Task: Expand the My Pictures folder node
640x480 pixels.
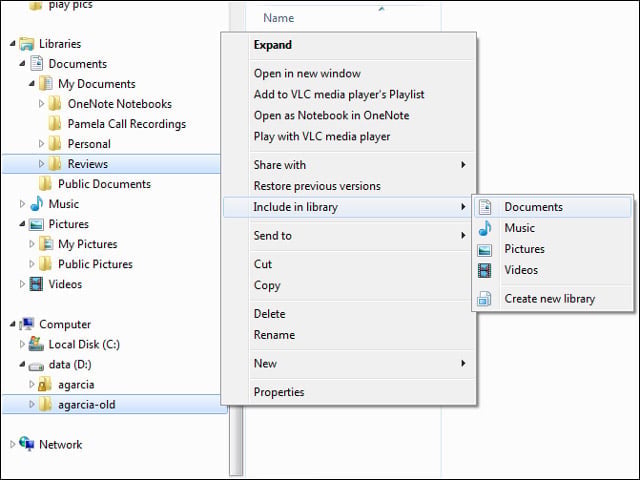Action: point(32,244)
